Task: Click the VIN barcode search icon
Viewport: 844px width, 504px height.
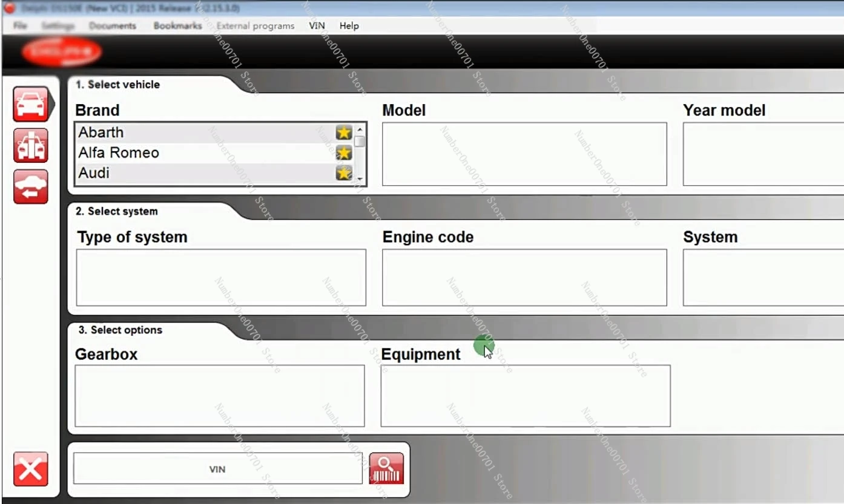Action: click(x=386, y=468)
